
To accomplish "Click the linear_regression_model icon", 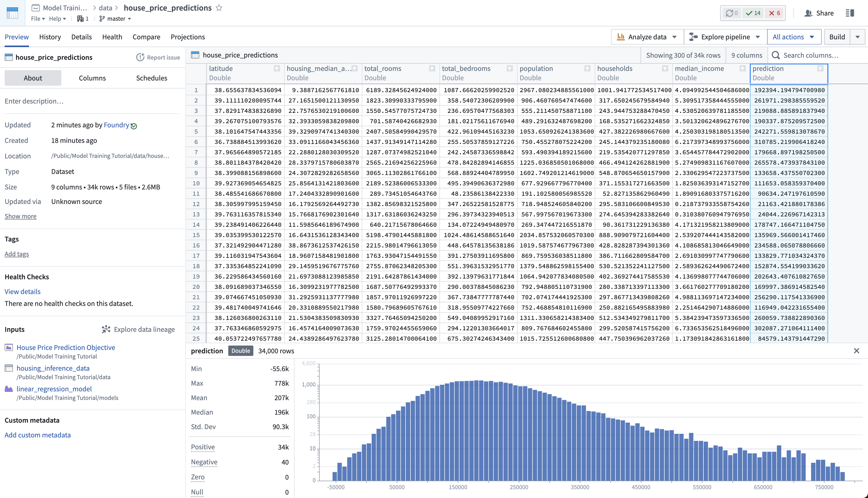I will tap(9, 389).
